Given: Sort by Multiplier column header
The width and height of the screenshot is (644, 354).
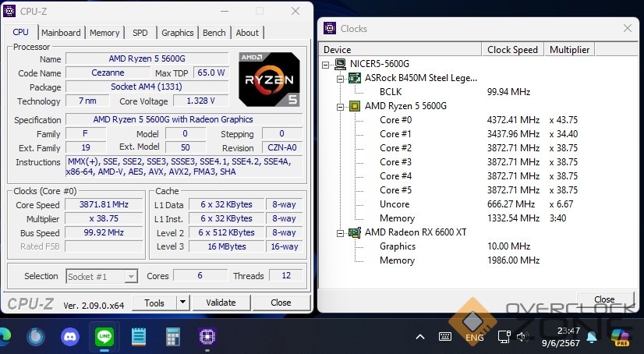Looking at the screenshot, I should (x=570, y=50).
